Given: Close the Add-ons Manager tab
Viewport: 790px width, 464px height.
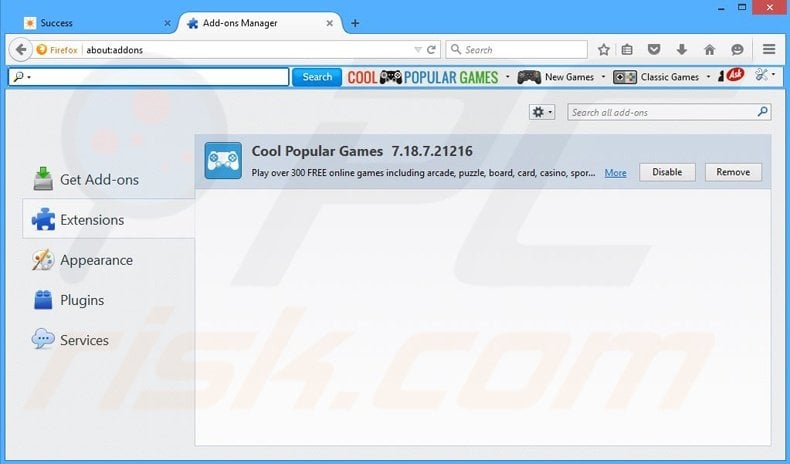Looking at the screenshot, I should click(x=330, y=23).
